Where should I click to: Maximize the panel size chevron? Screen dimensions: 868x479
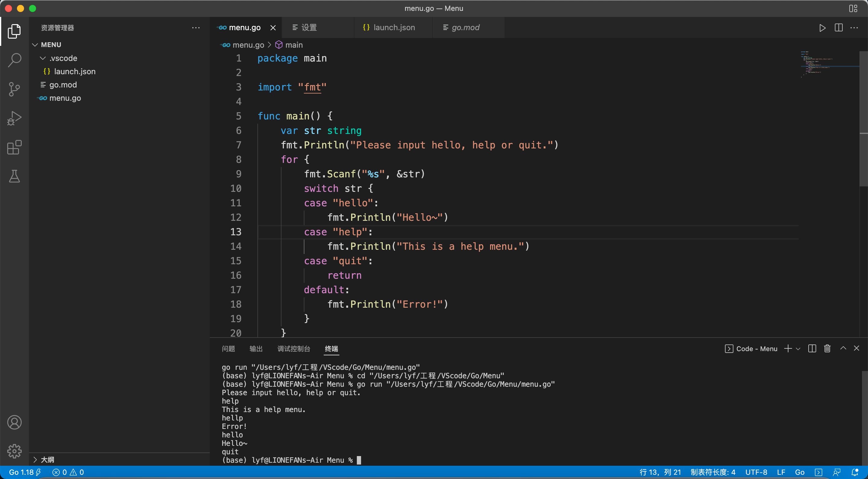pyautogui.click(x=843, y=348)
